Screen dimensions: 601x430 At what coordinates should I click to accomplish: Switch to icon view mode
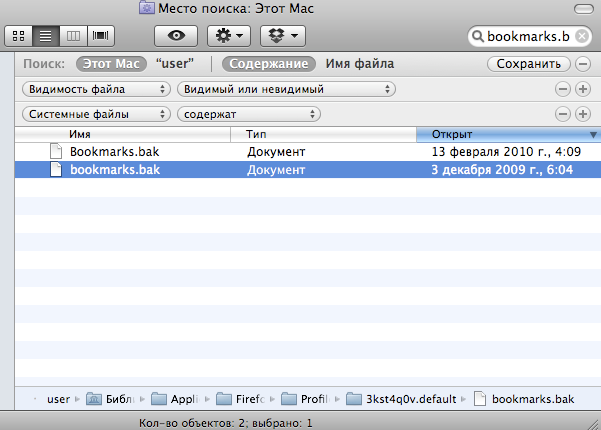pyautogui.click(x=19, y=36)
